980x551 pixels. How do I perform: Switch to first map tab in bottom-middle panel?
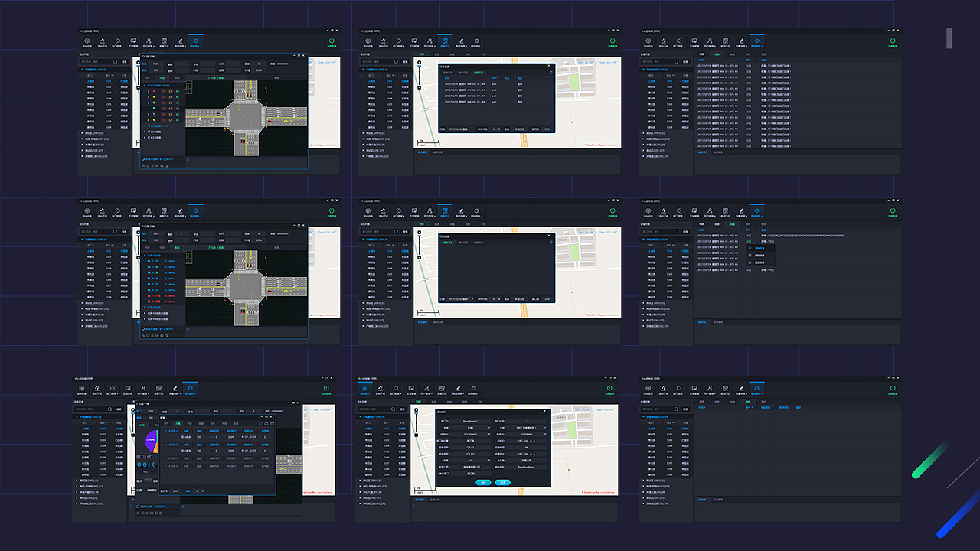pos(418,402)
